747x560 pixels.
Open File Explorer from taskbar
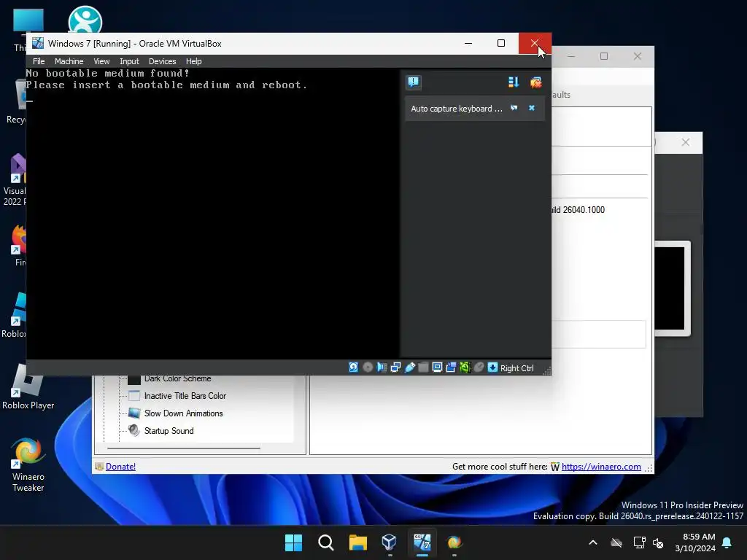pos(357,542)
